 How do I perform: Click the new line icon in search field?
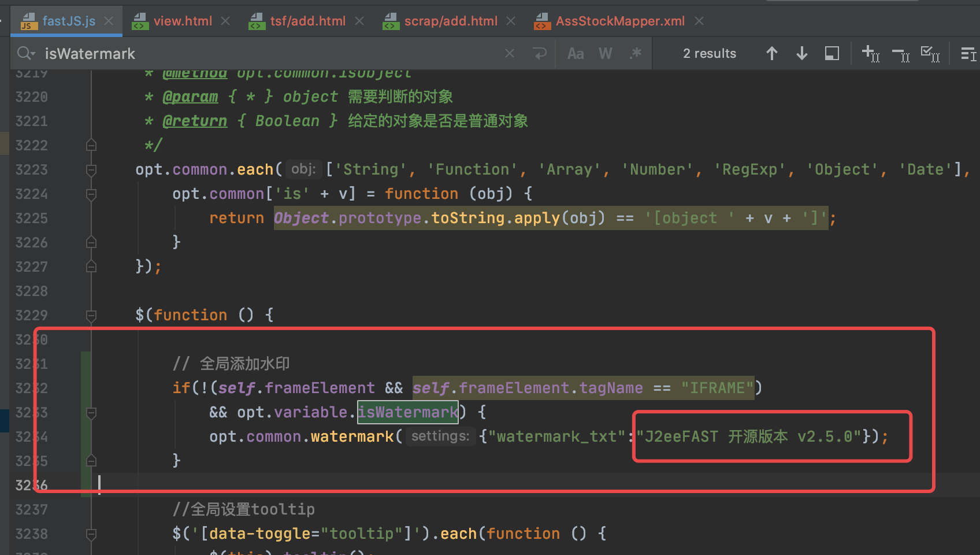click(540, 54)
